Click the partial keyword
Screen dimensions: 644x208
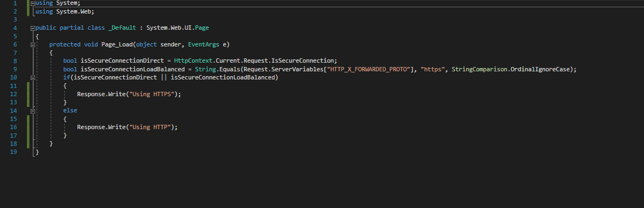(x=72, y=28)
